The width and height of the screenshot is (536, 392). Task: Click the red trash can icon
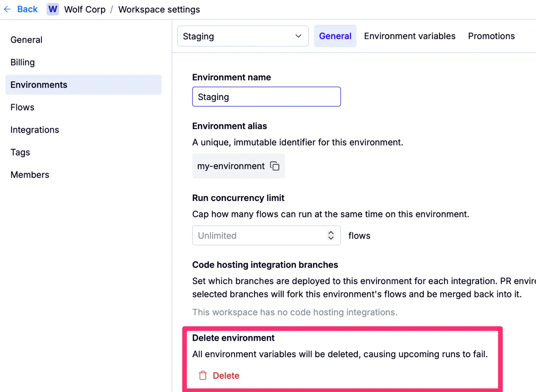[203, 376]
